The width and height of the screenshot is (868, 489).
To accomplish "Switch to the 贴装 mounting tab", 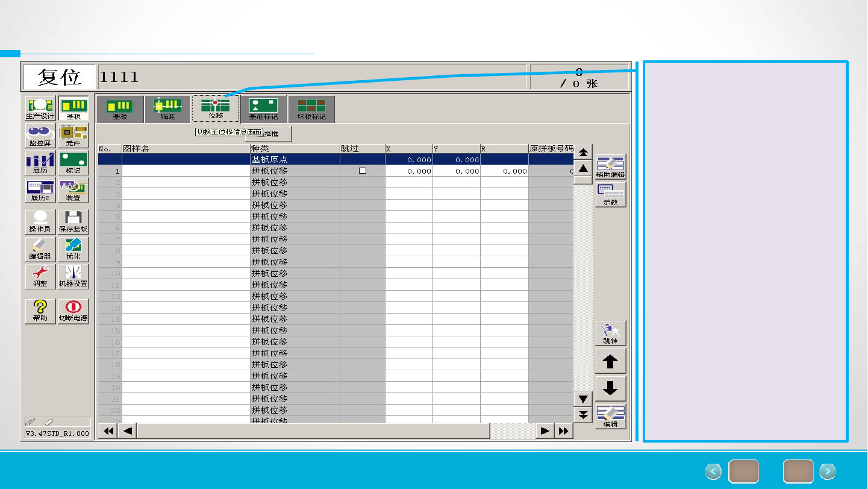I will (168, 109).
